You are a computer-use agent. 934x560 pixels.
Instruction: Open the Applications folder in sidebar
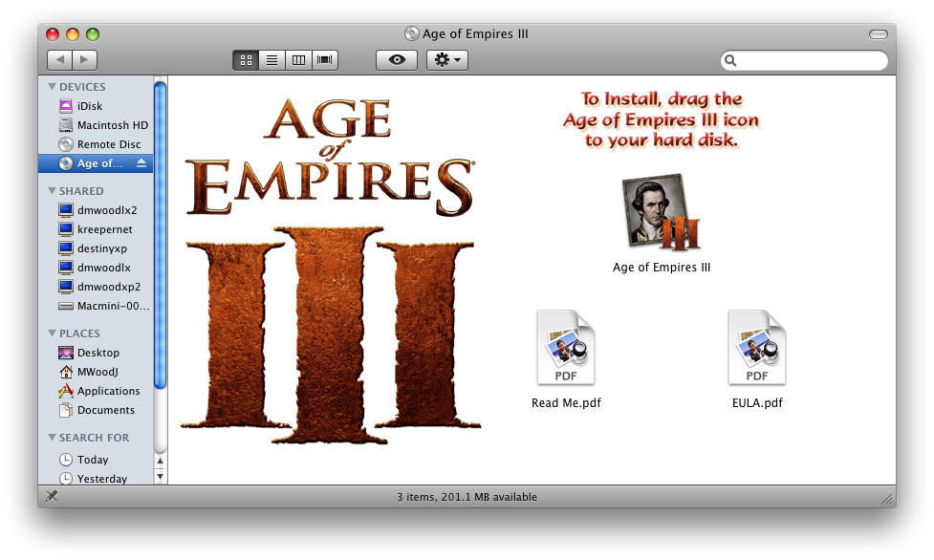(108, 391)
